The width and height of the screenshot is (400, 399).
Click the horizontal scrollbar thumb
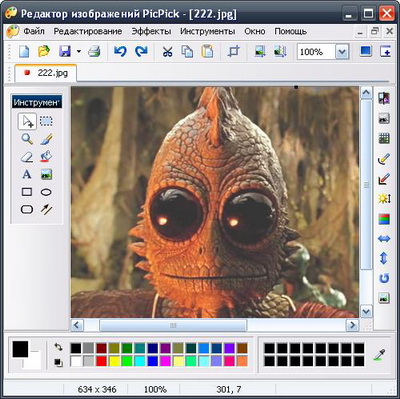pos(173,325)
